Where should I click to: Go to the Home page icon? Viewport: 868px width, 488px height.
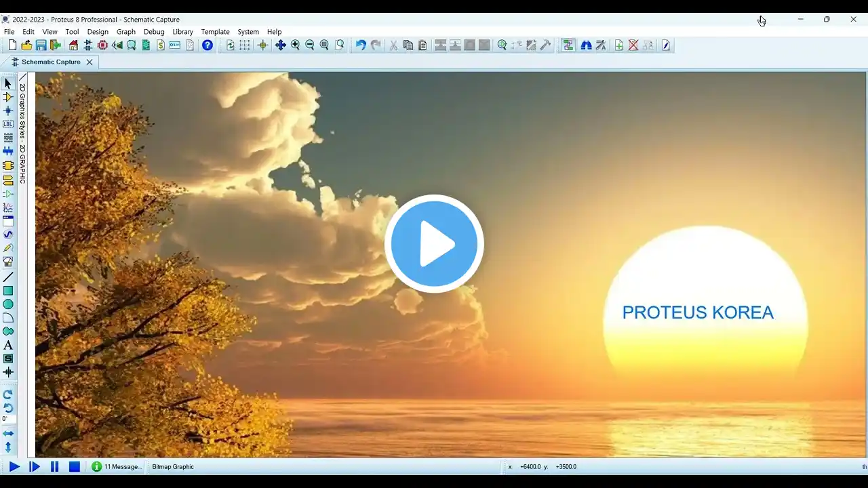coord(74,45)
